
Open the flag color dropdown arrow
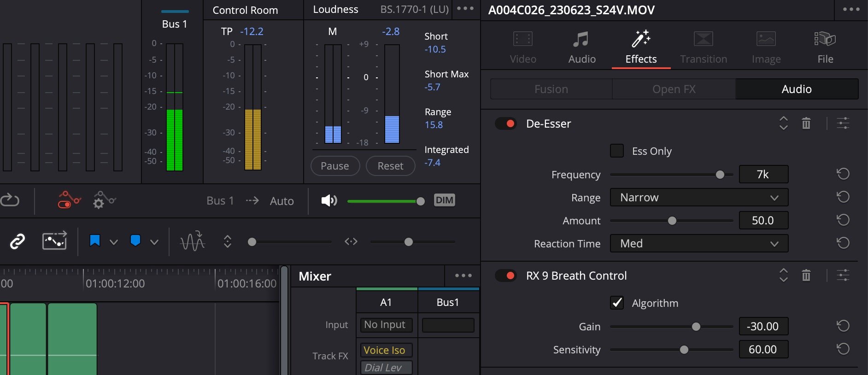(x=113, y=242)
